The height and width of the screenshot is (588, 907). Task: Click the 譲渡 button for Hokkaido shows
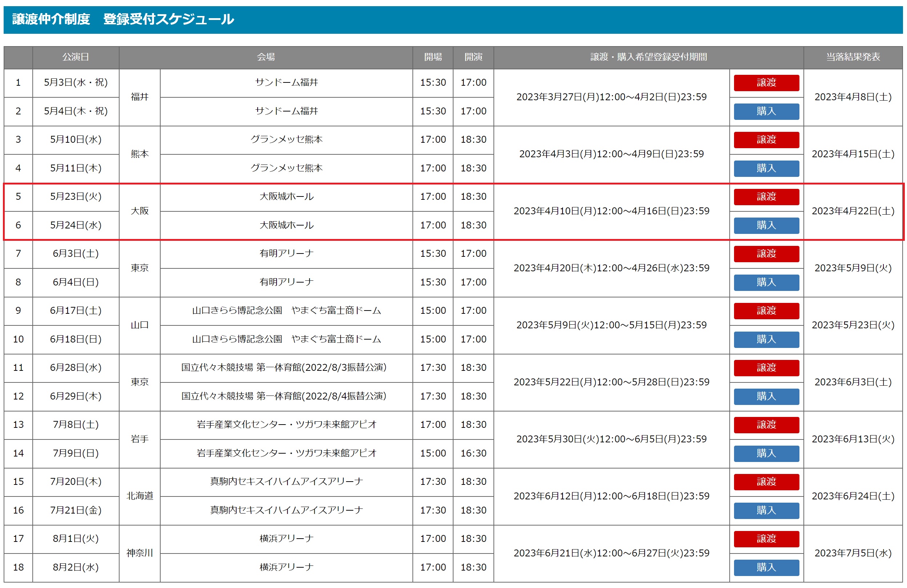coord(766,482)
